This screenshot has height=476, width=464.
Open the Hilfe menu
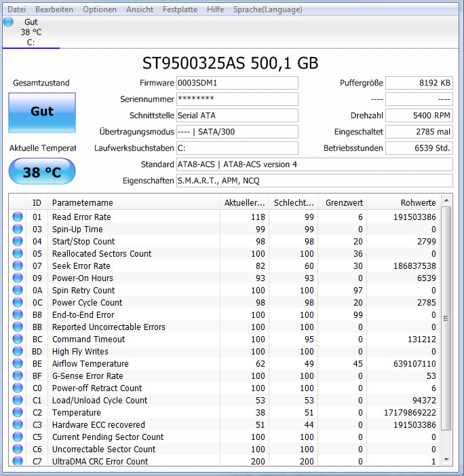[215, 10]
